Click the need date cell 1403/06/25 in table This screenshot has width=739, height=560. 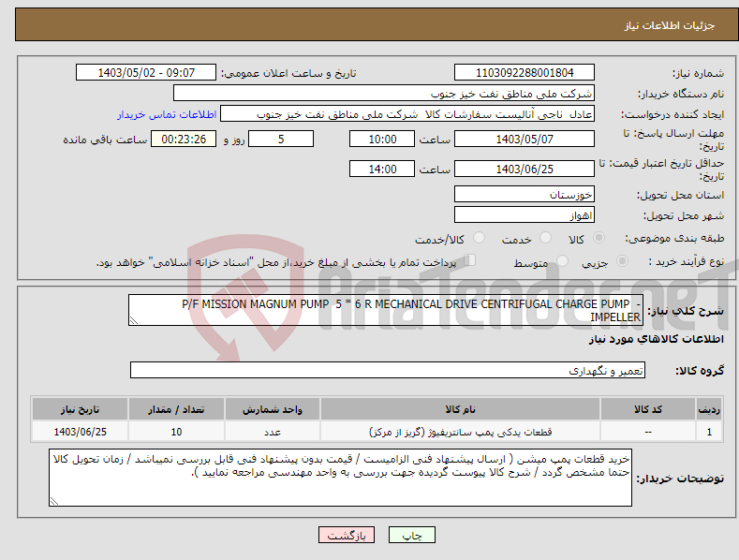pos(80,432)
